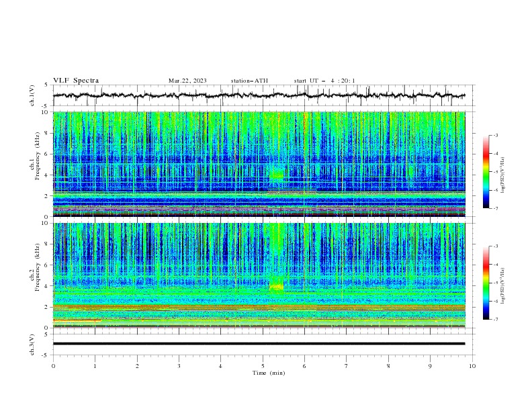Click time axis tick label '2'
The height and width of the screenshot is (411, 532).
coord(137,366)
